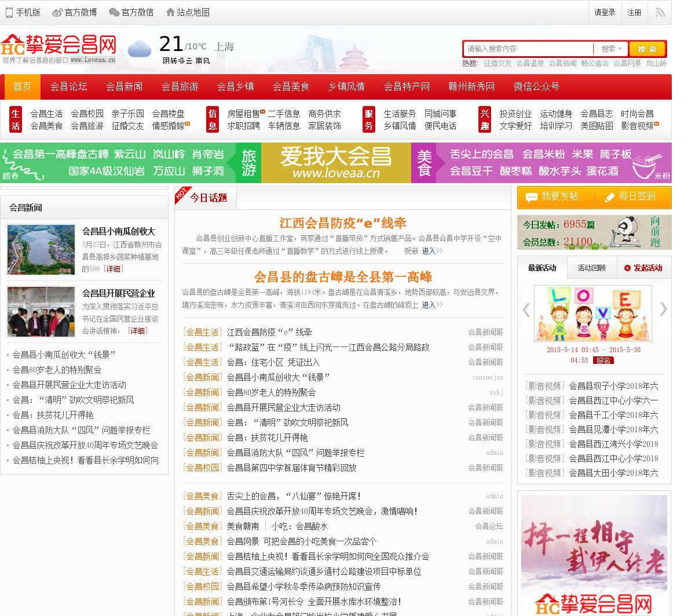Click the RSS feed icon

point(660,12)
